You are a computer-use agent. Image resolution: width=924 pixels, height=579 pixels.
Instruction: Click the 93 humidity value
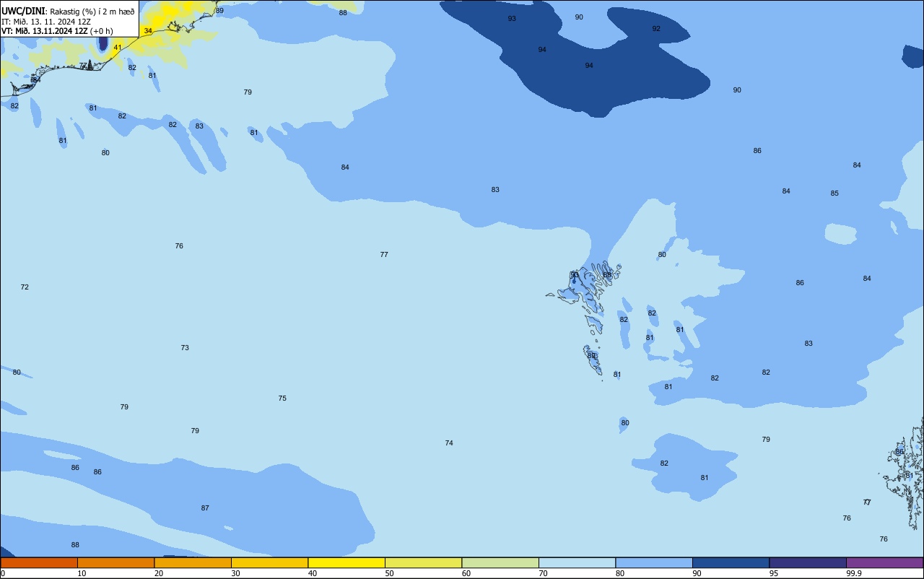(x=512, y=18)
